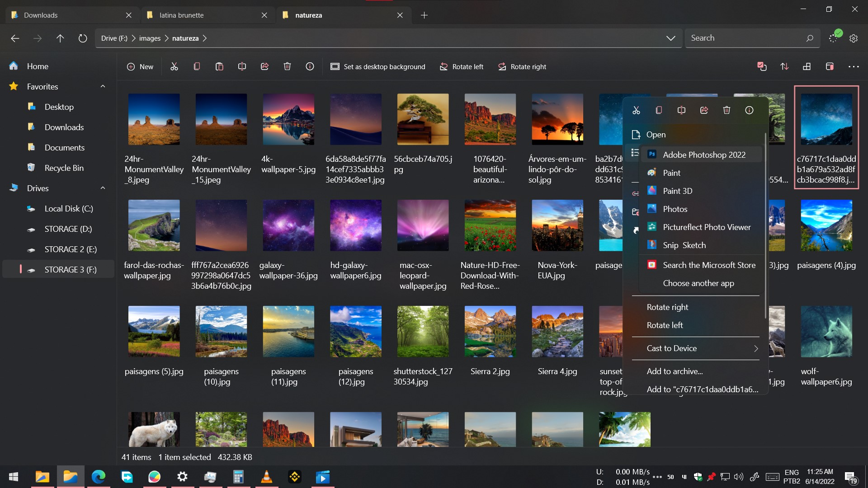Click the Windows Start button

pos(14,477)
